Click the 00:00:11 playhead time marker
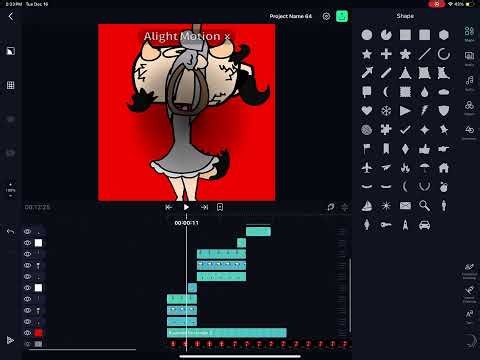Viewport: 480px width, 360px height. click(186, 223)
